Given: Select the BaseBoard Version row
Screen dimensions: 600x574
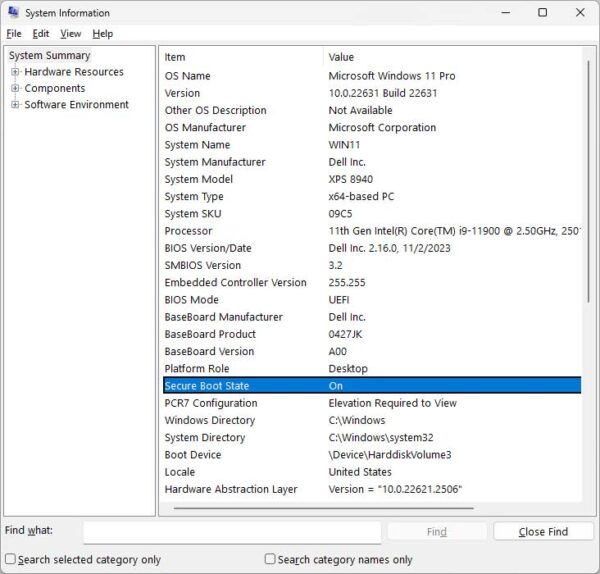Looking at the screenshot, I should pos(372,351).
